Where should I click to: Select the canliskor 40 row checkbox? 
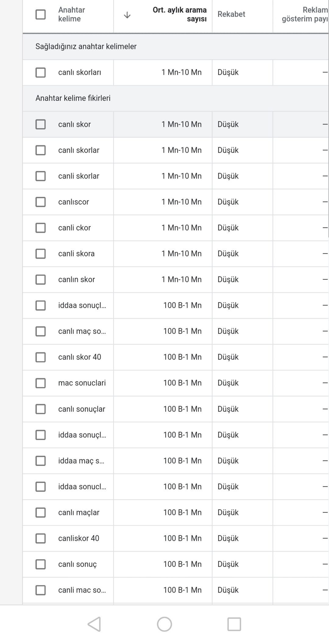pyautogui.click(x=41, y=538)
